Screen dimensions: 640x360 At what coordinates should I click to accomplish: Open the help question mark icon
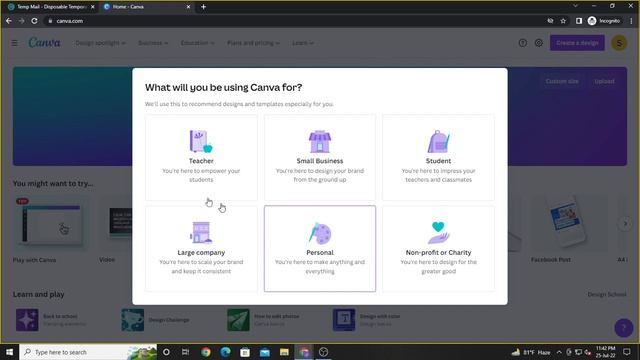(522, 43)
